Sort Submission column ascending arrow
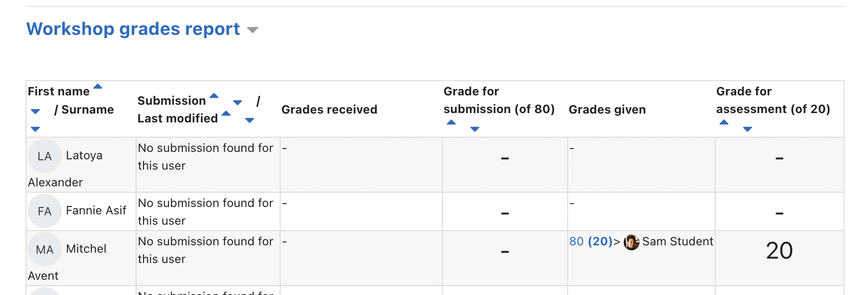This screenshot has height=295, width=868. point(214,96)
